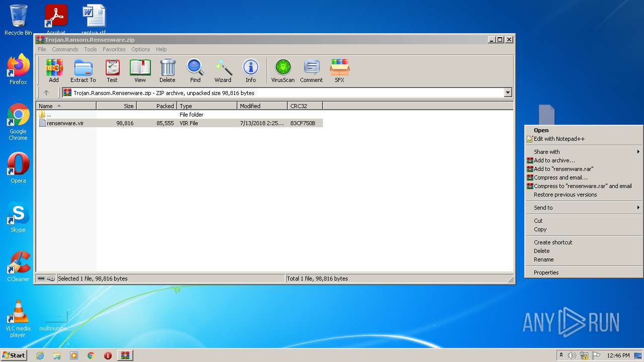This screenshot has width=644, height=362.
Task: Click Windows Explorer folder in taskbar
Action: (57, 355)
